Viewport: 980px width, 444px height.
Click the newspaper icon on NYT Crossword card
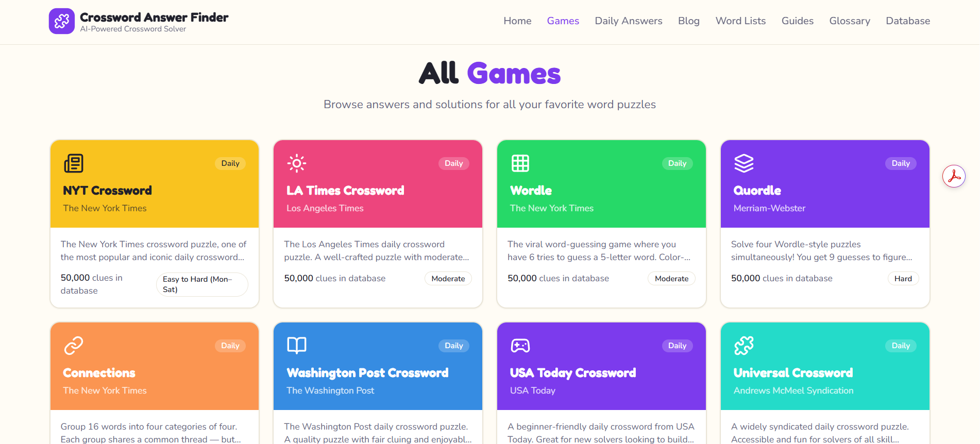point(73,163)
